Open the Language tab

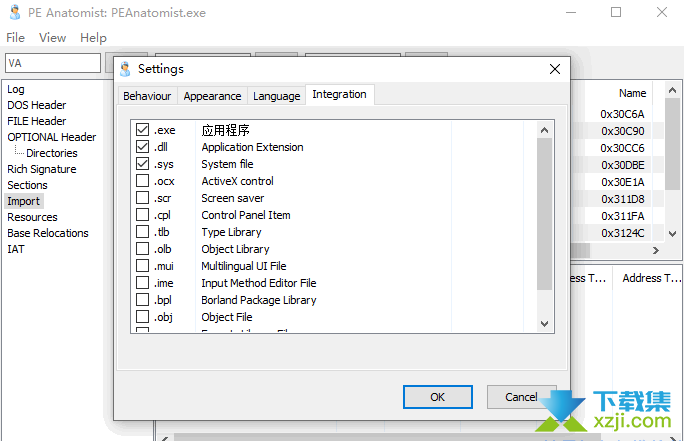277,96
